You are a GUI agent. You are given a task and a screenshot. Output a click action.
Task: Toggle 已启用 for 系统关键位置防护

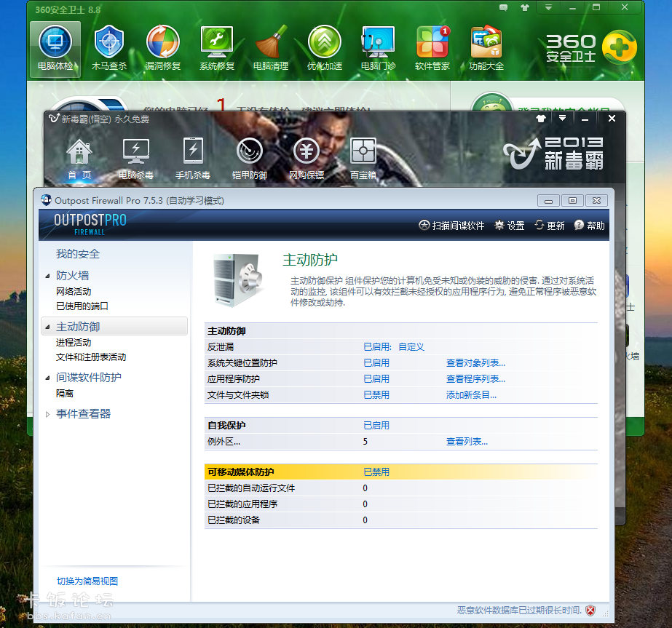point(376,363)
